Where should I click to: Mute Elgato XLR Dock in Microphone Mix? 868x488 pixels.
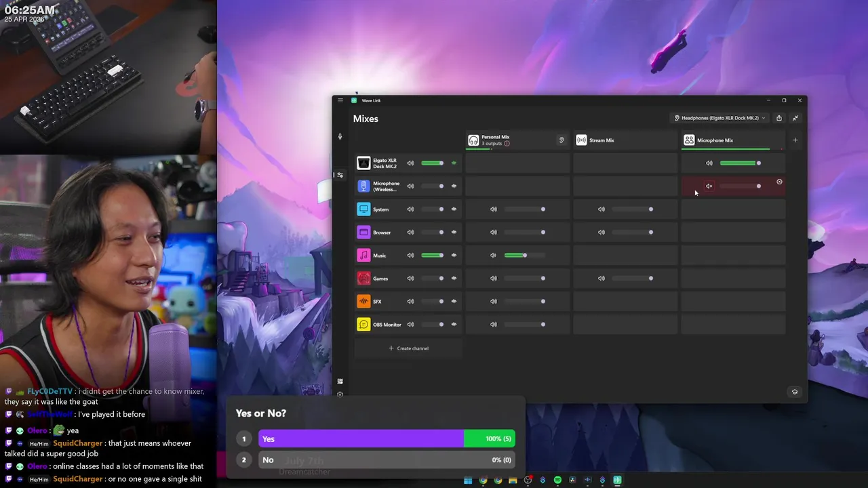click(x=709, y=163)
